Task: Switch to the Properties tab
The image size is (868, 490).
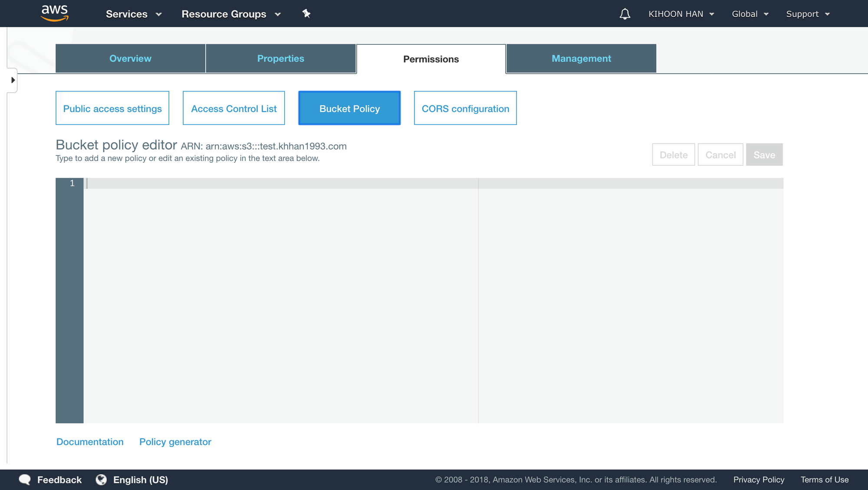Action: point(280,59)
